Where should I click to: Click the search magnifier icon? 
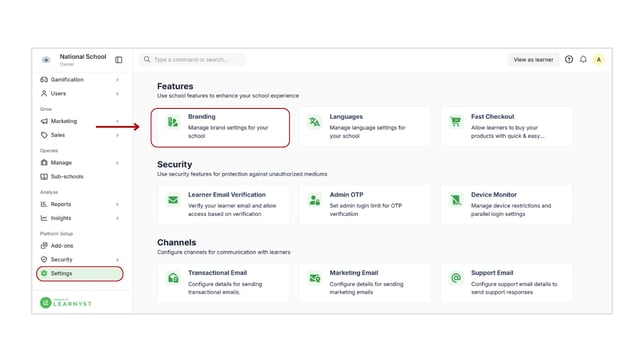tap(147, 60)
